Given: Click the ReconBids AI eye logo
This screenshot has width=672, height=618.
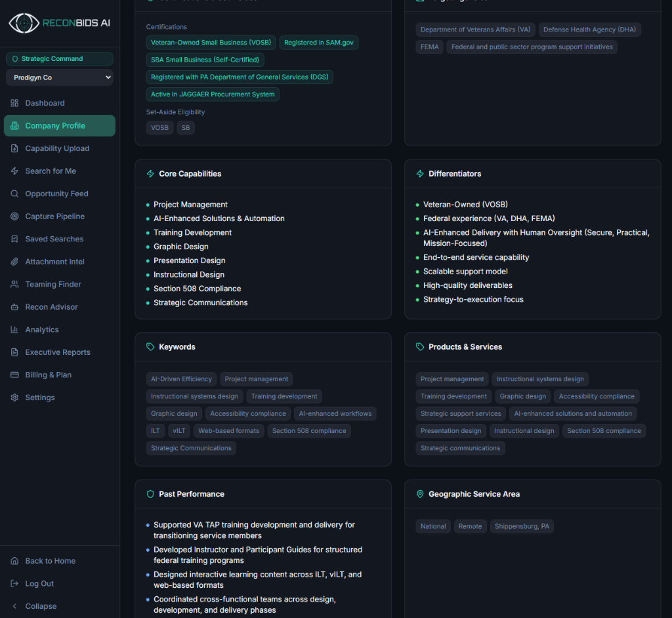Looking at the screenshot, I should point(24,23).
